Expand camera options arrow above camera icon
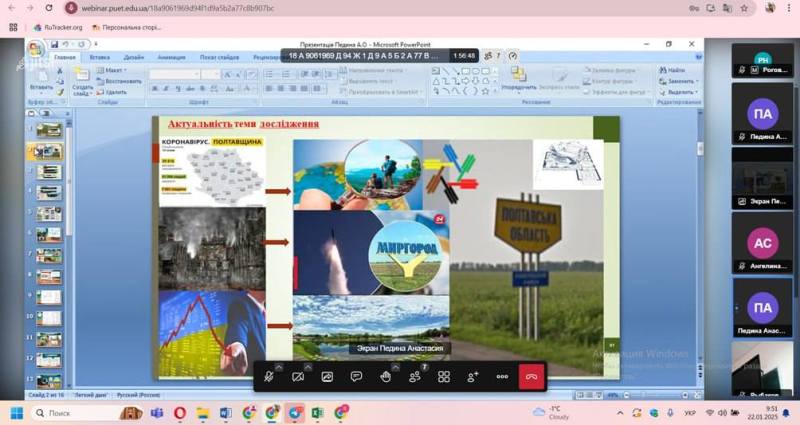This screenshot has width=800, height=425. (x=307, y=367)
